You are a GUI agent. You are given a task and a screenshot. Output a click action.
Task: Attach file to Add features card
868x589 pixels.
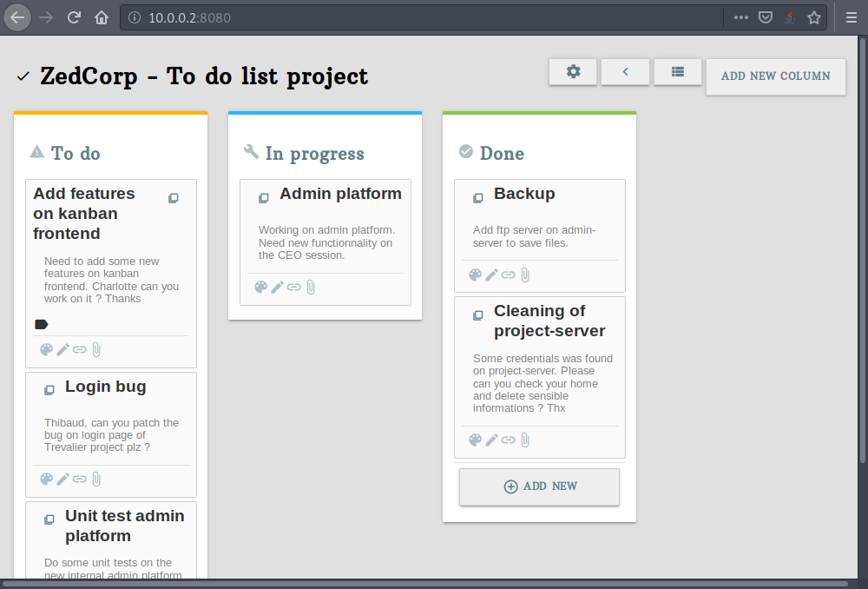pyautogui.click(x=96, y=349)
